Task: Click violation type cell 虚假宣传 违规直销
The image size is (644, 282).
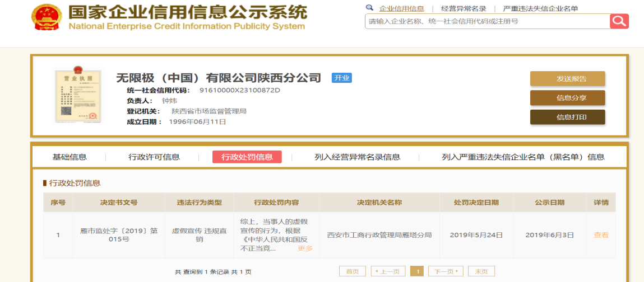Action: (x=199, y=235)
